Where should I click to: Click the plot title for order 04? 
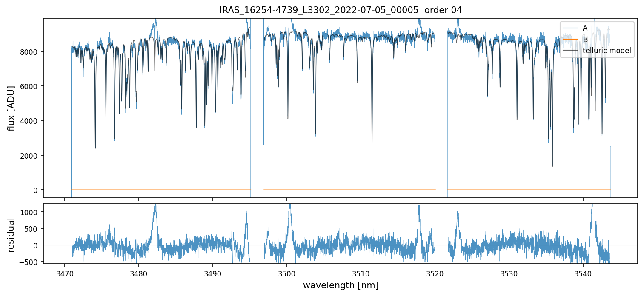pyautogui.click(x=341, y=10)
